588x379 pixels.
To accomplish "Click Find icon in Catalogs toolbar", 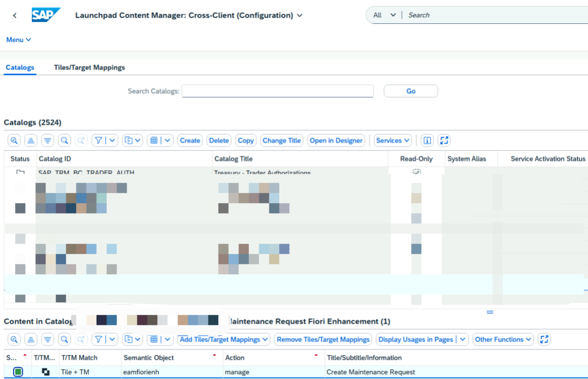I will pos(64,140).
